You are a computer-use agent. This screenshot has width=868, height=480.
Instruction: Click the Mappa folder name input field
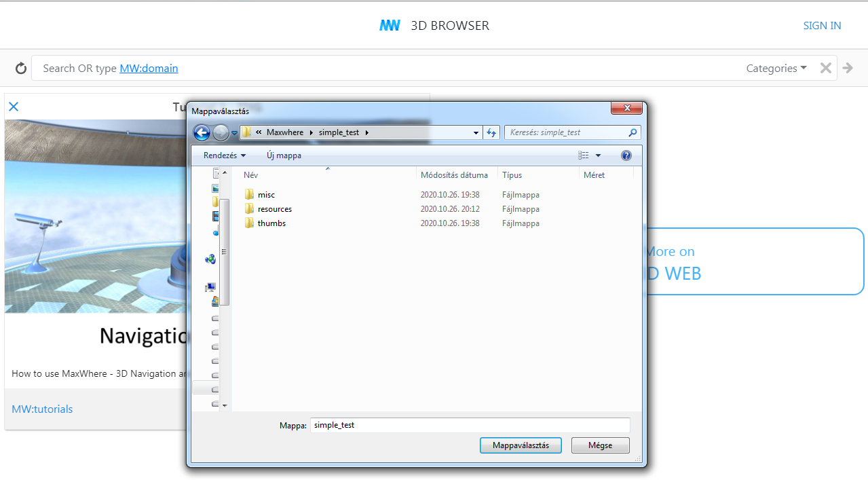coord(470,425)
